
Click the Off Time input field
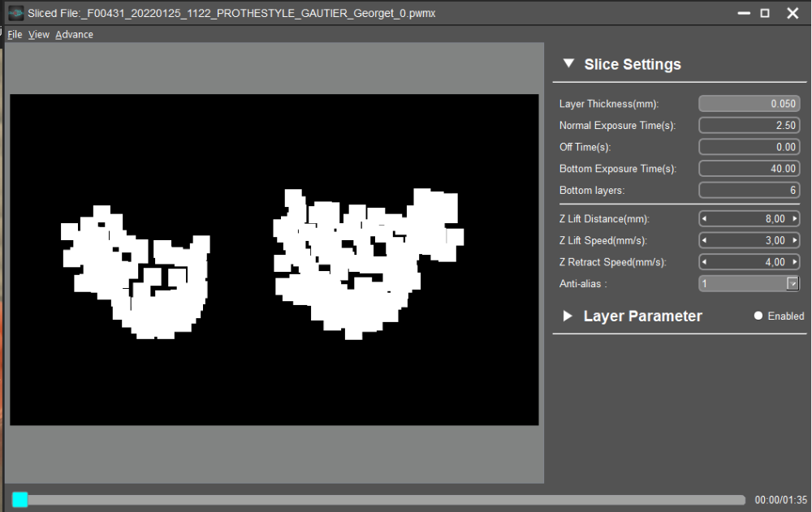[x=749, y=147]
